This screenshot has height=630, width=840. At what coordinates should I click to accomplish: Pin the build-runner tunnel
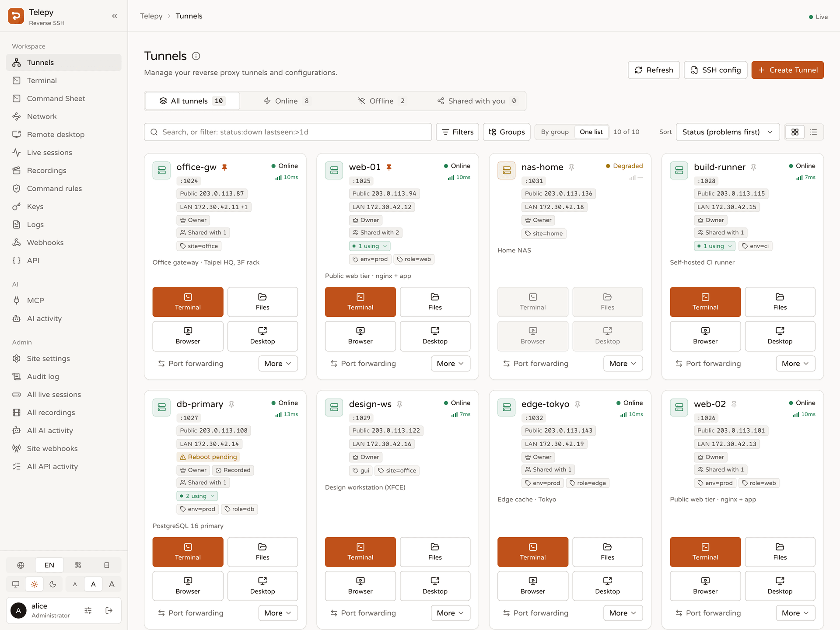pos(753,167)
